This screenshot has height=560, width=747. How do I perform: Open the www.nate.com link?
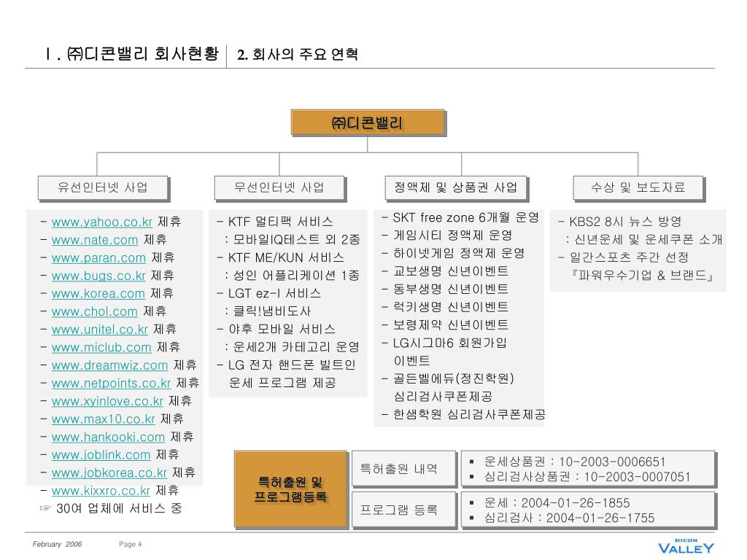[x=95, y=240]
